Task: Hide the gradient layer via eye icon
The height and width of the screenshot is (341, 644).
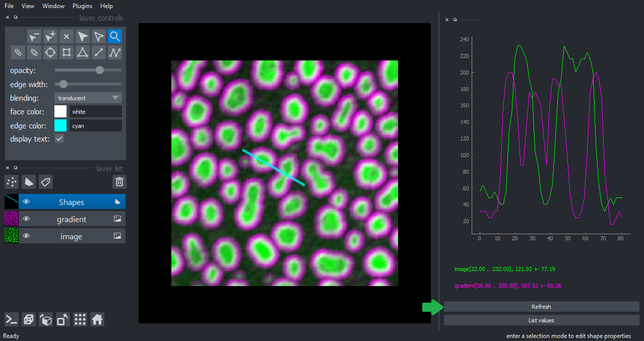Action: (x=26, y=219)
